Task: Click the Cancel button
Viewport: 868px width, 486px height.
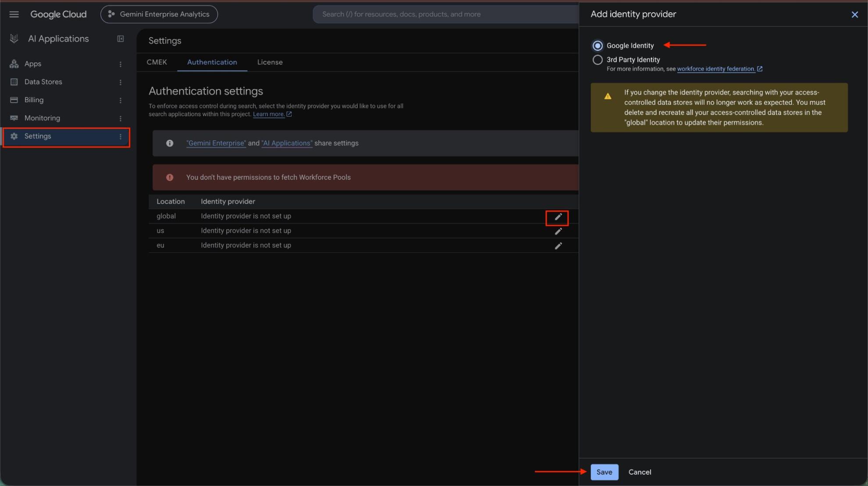Action: [x=640, y=472]
